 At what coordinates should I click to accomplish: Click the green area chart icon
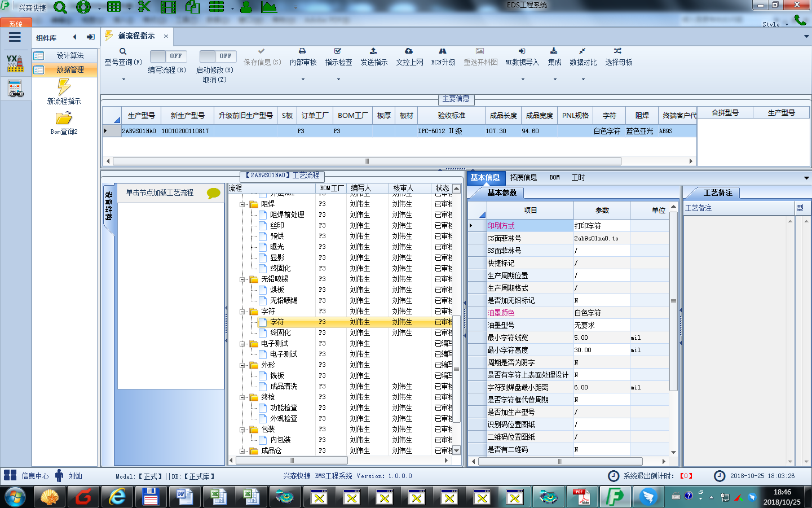269,7
